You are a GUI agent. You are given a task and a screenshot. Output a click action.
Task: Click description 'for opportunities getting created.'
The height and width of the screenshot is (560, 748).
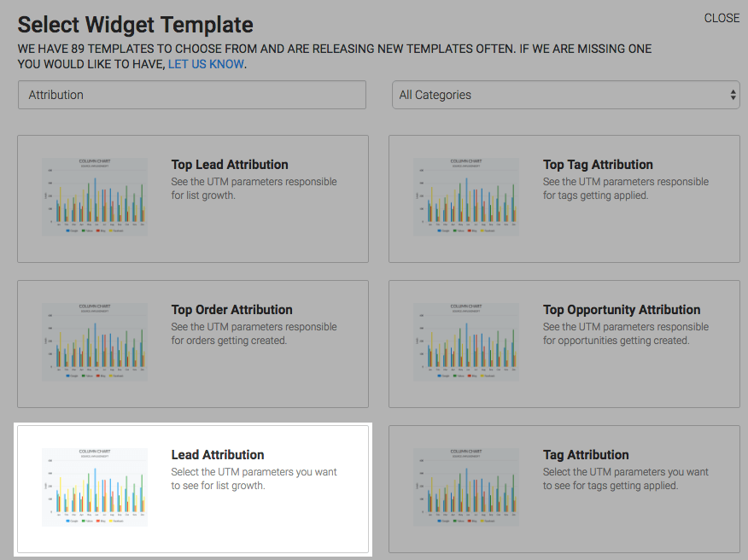pos(616,340)
